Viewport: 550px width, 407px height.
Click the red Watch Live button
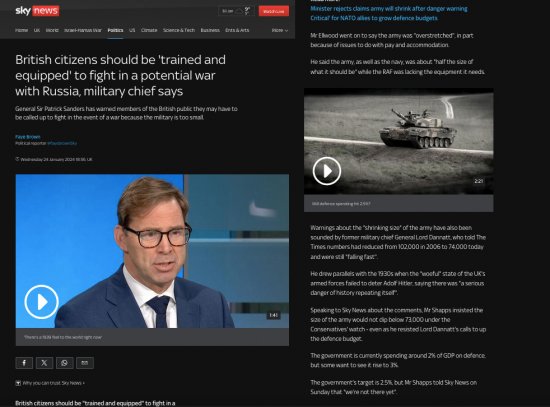pyautogui.click(x=274, y=11)
